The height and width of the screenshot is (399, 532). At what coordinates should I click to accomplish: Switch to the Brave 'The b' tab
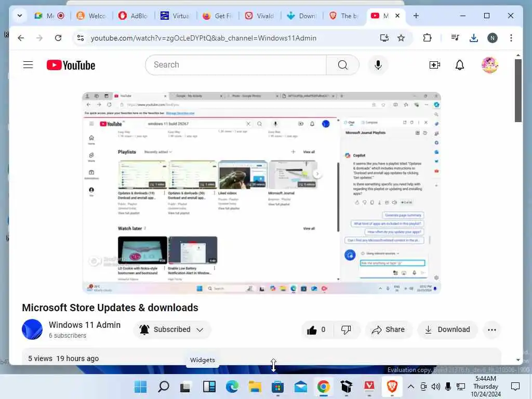tap(343, 16)
